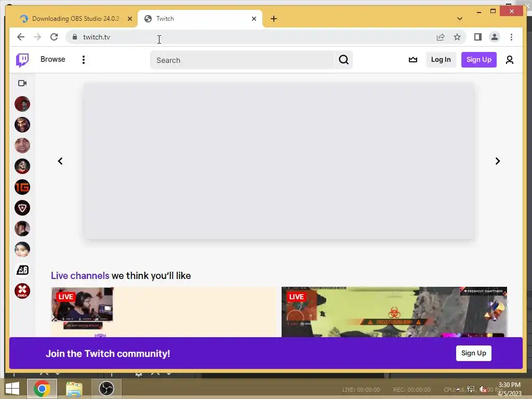The image size is (532, 399).
Task: Close the Downloading OBS Studio tab
Action: tap(129, 19)
